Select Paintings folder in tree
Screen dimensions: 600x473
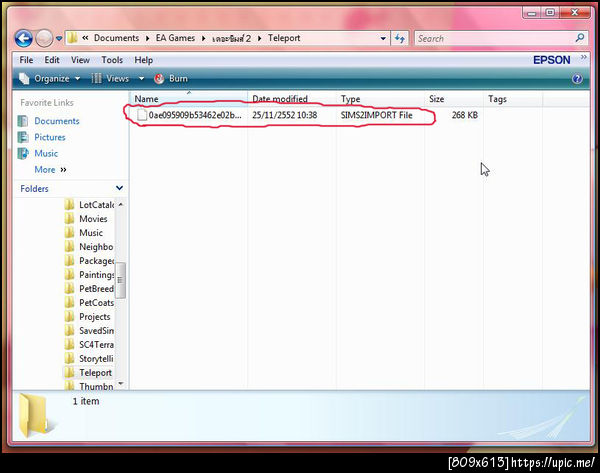coord(96,275)
